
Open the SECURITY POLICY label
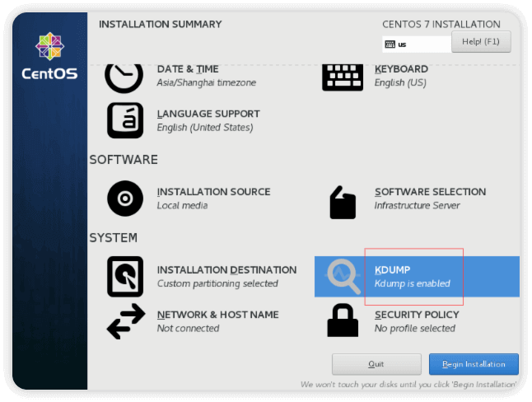click(417, 315)
